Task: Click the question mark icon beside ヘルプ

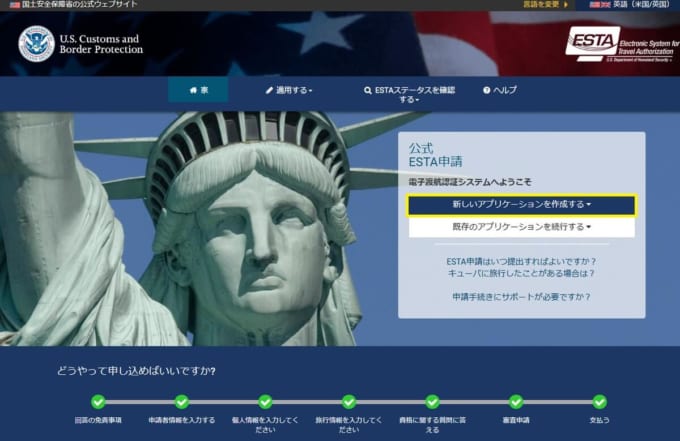Action: tap(487, 90)
